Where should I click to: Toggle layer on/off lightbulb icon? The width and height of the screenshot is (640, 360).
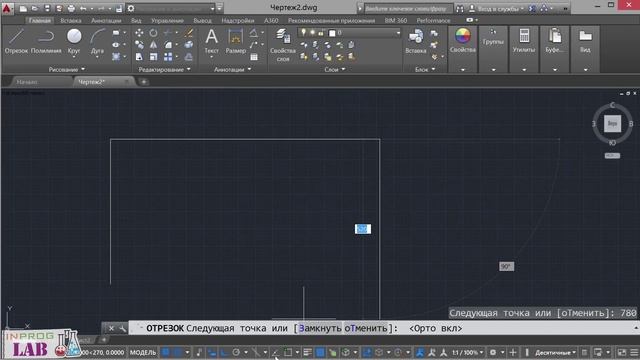coord(304,33)
